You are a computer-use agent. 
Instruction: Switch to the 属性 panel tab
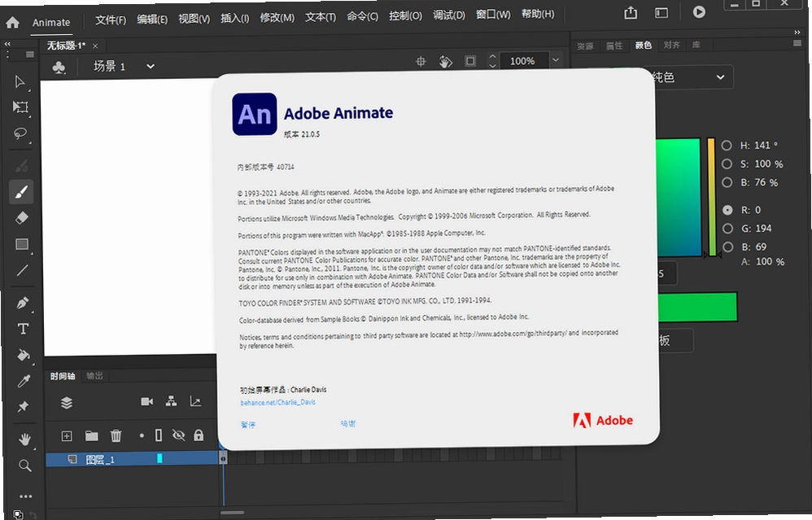point(613,46)
